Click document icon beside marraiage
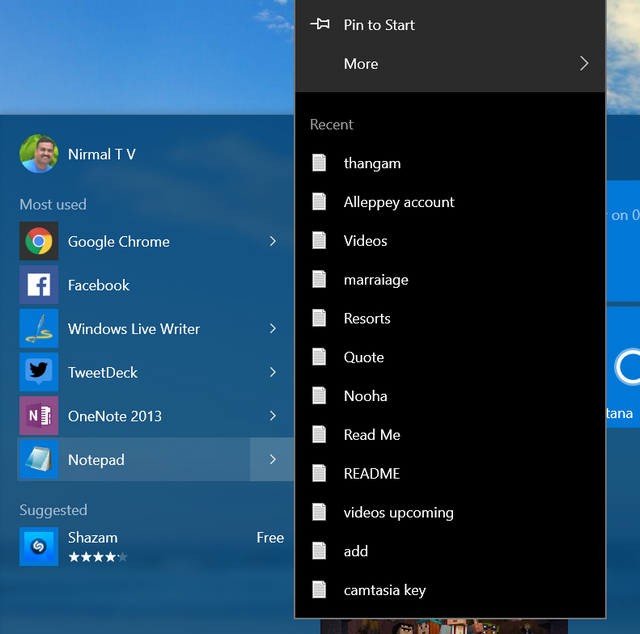Image resolution: width=640 pixels, height=634 pixels. coord(319,279)
